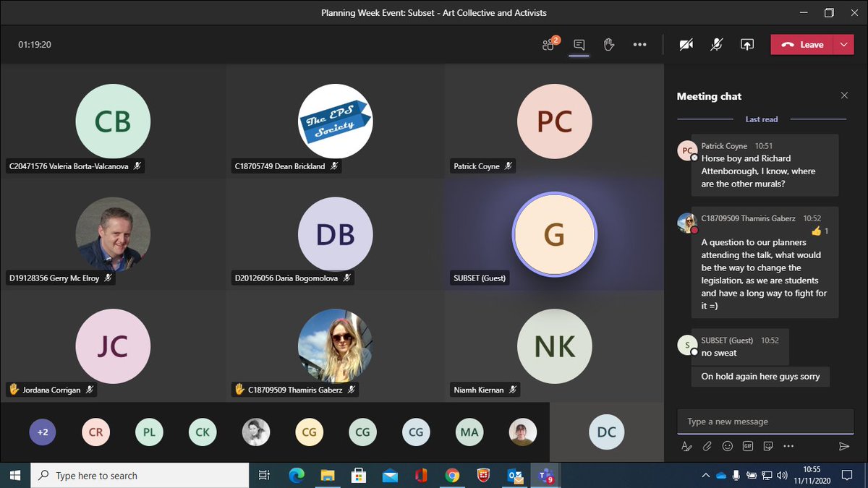Leave the meeting

[803, 45]
